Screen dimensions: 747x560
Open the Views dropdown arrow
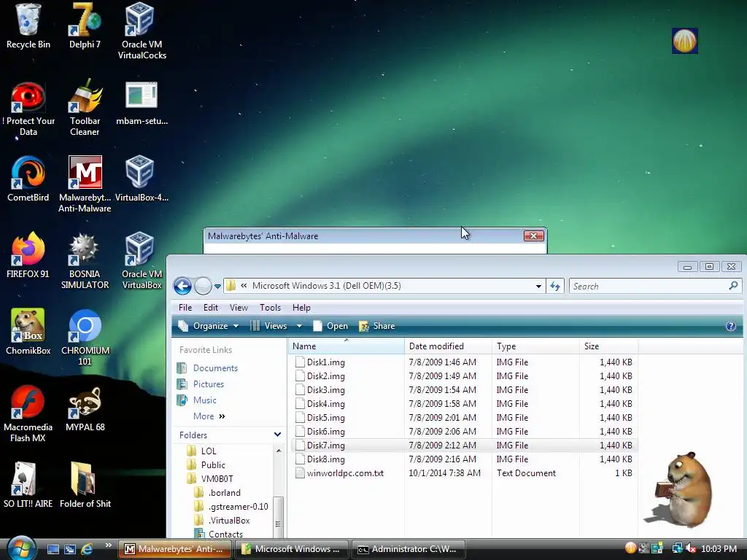point(299,326)
